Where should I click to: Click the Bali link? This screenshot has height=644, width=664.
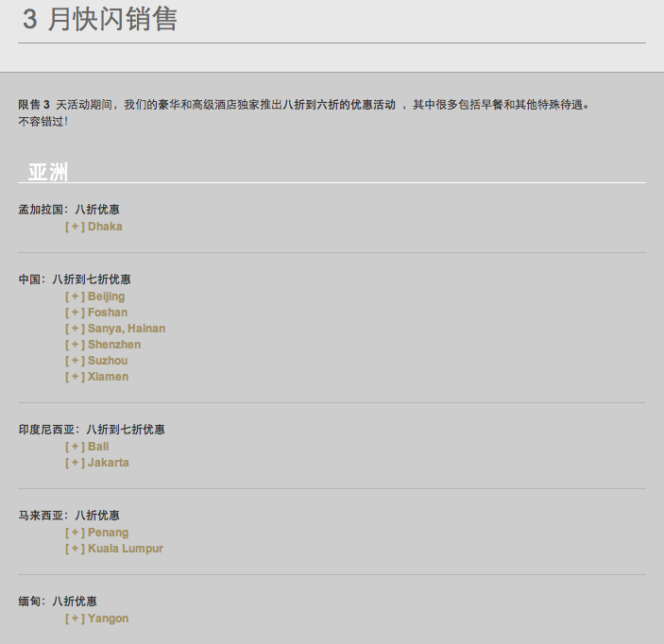[x=98, y=447]
